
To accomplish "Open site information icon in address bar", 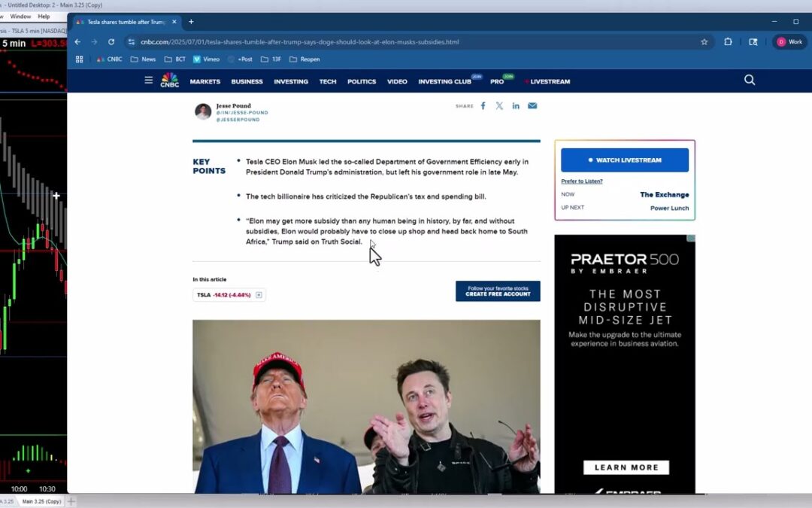I will click(132, 42).
